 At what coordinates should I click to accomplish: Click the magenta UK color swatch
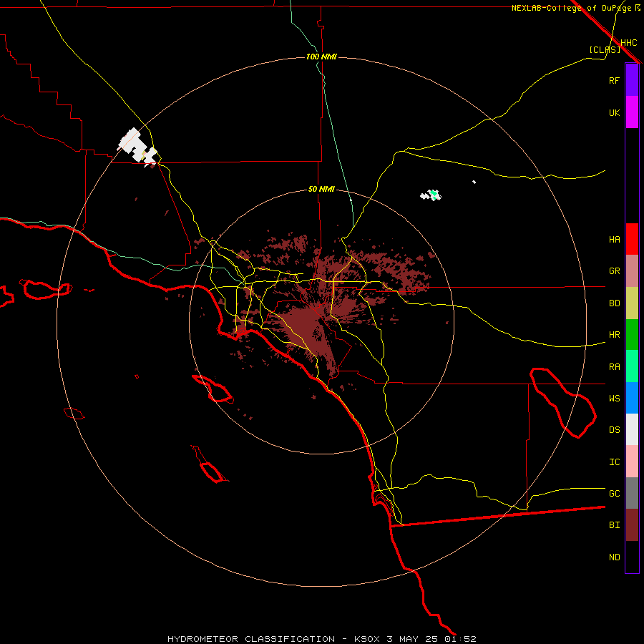[x=632, y=112]
